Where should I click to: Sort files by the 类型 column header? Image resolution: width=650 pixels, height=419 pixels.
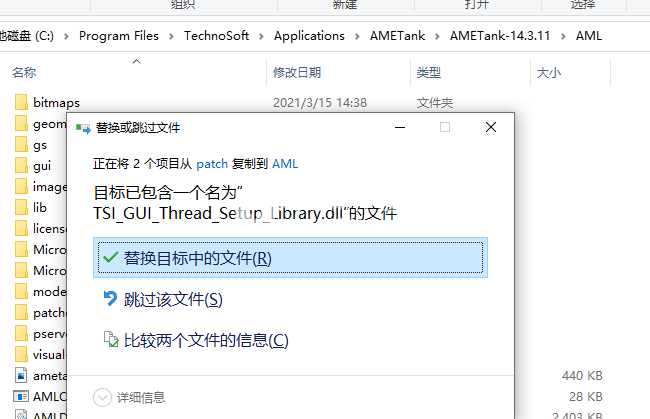point(428,73)
